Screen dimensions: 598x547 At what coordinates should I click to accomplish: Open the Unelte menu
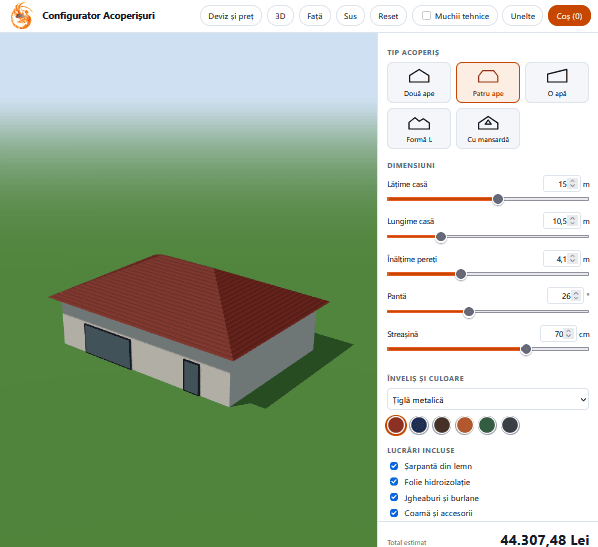(x=522, y=16)
